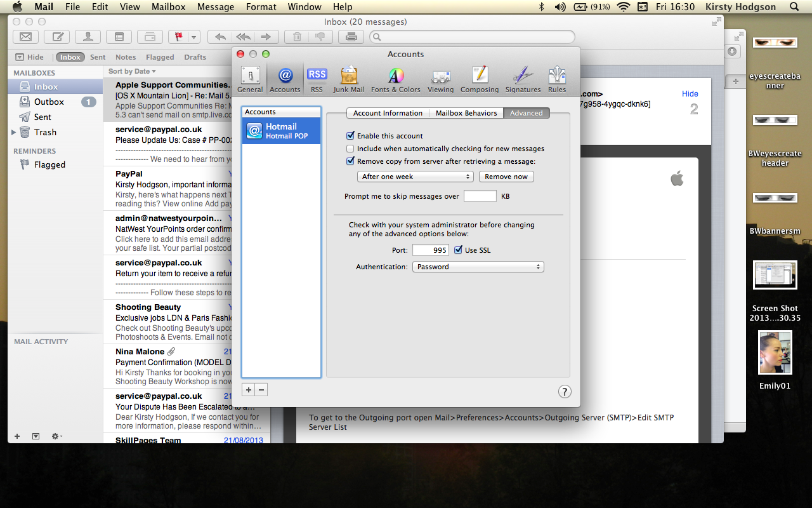Enable Include when automatically checking for new messages
Image resolution: width=812 pixels, height=508 pixels.
coord(350,149)
